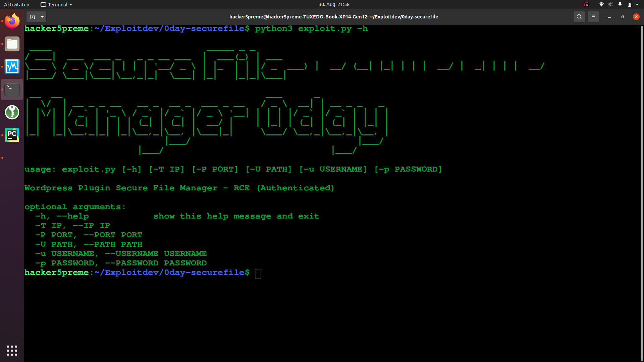Open the Terminal app menu in top bar

[x=56, y=4]
